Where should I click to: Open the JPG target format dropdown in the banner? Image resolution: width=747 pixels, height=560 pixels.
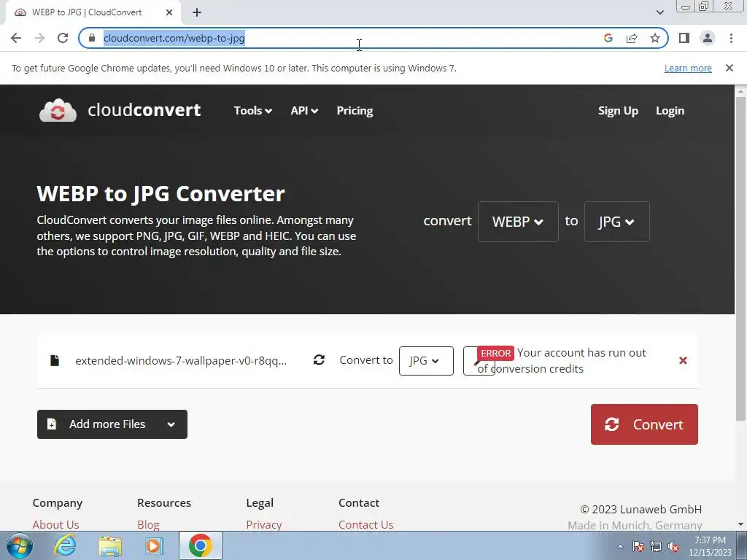(616, 222)
